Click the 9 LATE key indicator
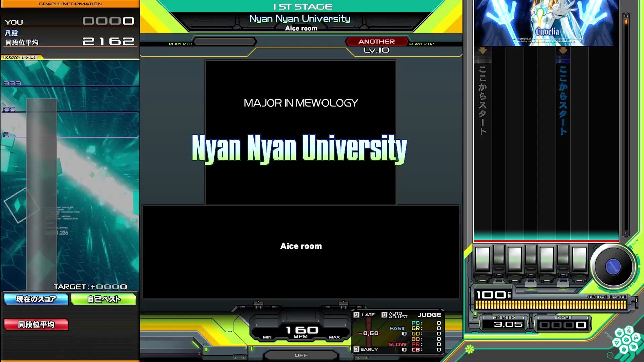 click(x=364, y=315)
